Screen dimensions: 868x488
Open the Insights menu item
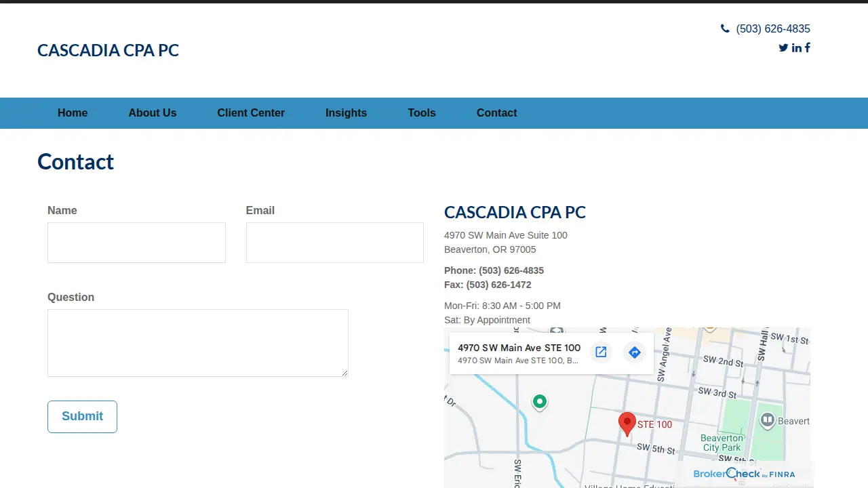coord(346,113)
